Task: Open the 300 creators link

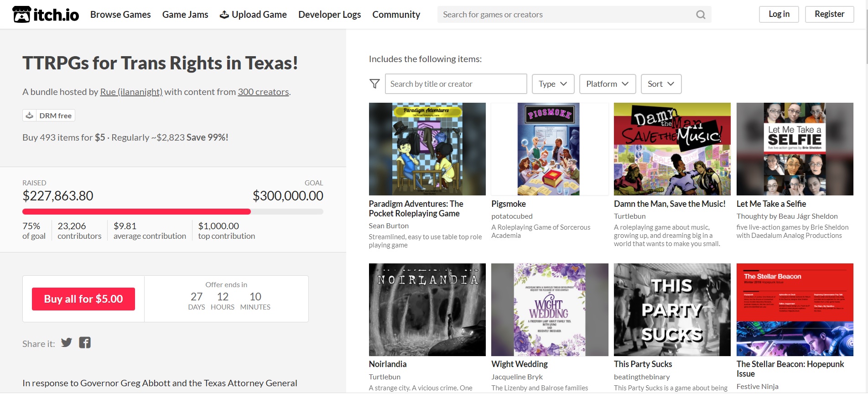Action: (x=263, y=92)
